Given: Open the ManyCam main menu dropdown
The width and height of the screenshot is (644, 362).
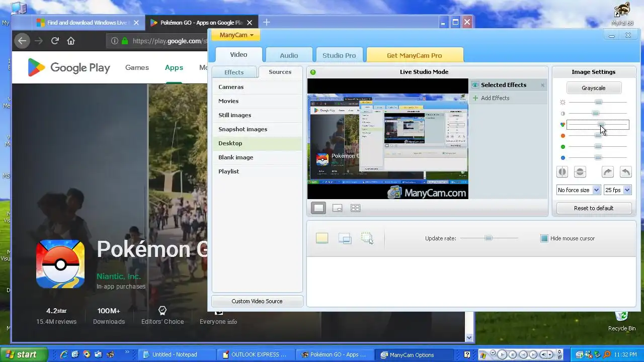Looking at the screenshot, I should click(x=236, y=35).
